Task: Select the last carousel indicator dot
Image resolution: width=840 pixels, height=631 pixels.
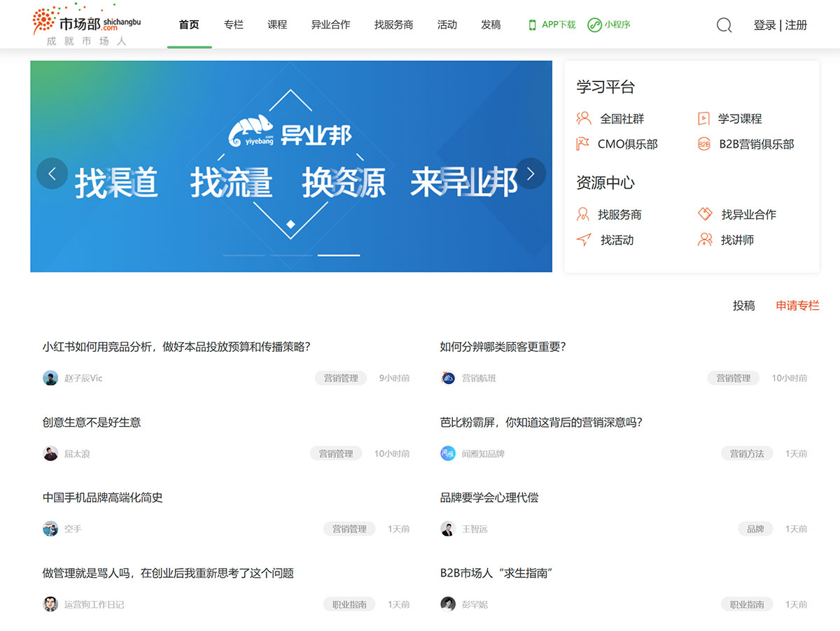Action: point(339,255)
